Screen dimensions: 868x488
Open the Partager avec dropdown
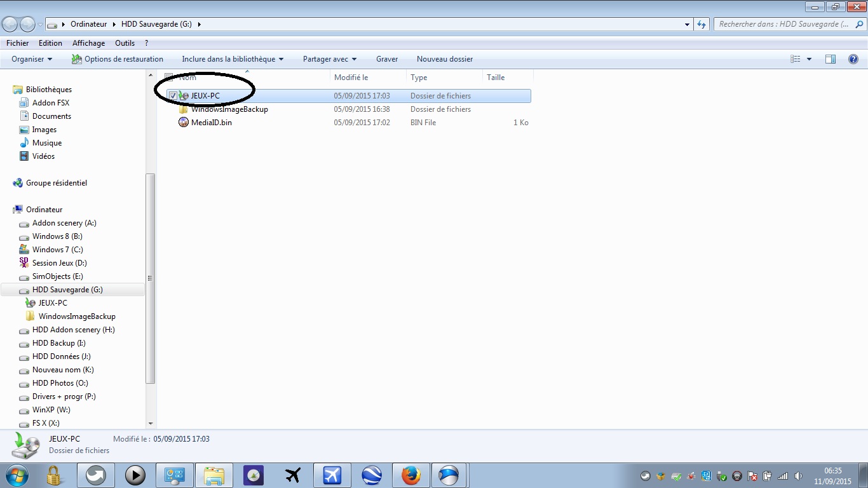(329, 59)
